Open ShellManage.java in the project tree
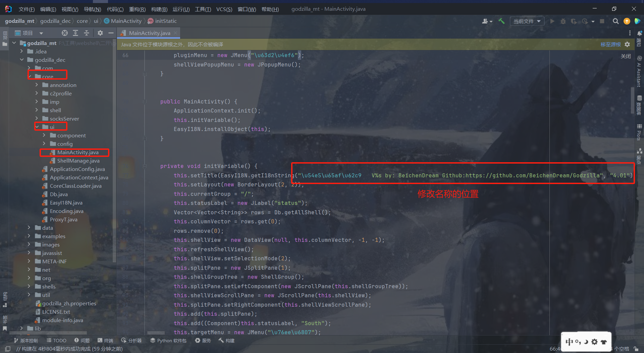Screen dimensions: 644x353 click(78, 161)
